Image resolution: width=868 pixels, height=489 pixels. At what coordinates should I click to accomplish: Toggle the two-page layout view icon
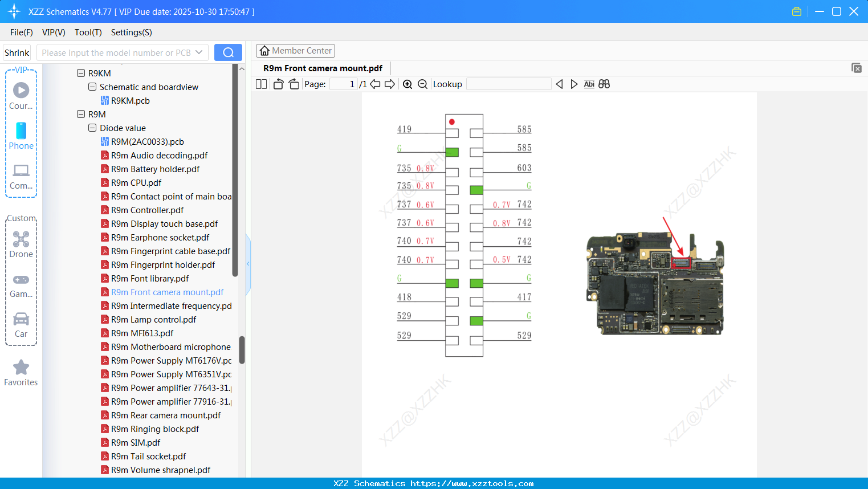coord(261,84)
